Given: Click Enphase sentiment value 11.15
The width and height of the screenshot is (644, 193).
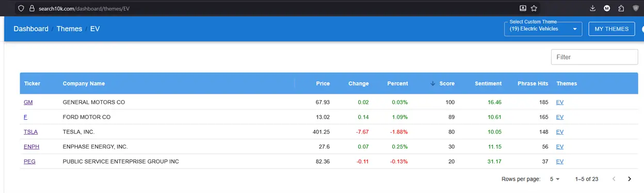Looking at the screenshot, I should click(494, 147).
